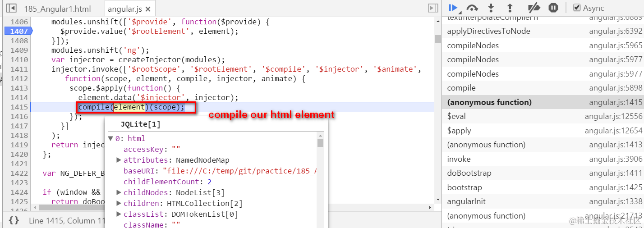Step out of current function

pos(510,8)
